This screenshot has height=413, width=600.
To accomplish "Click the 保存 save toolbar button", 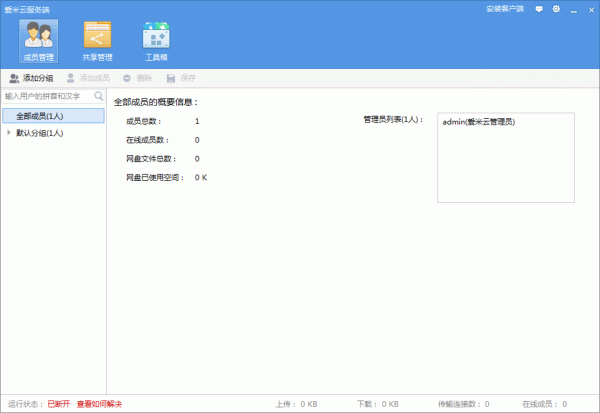I will (181, 78).
